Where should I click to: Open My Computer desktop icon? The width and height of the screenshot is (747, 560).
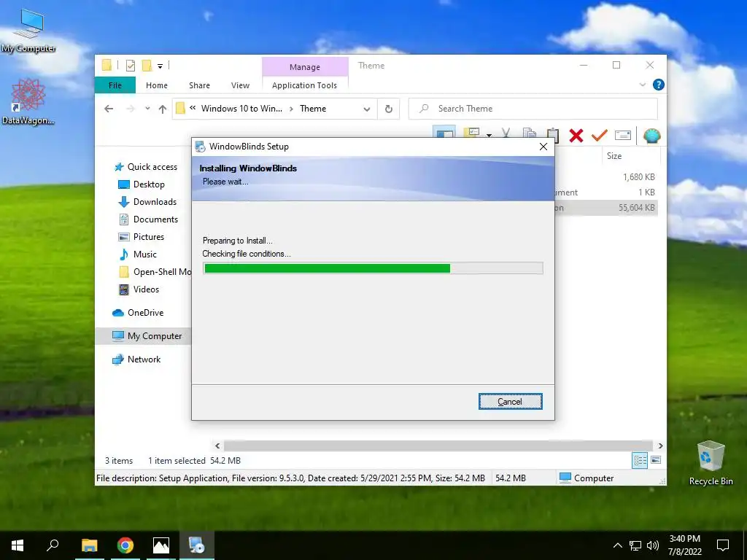[x=28, y=31]
